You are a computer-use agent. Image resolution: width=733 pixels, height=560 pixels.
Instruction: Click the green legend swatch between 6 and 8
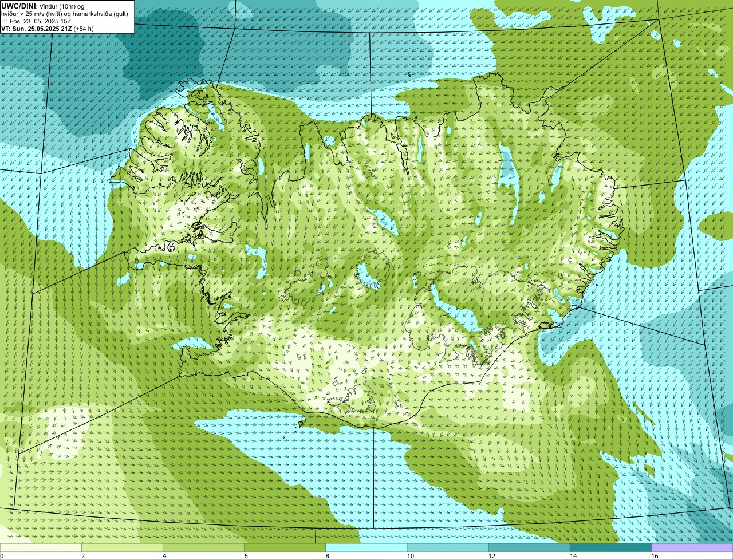285,548
